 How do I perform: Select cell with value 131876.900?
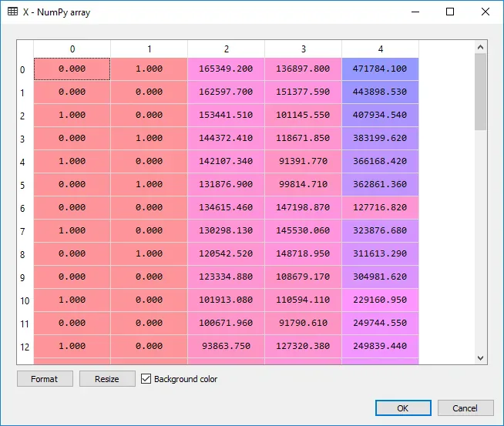(x=227, y=185)
